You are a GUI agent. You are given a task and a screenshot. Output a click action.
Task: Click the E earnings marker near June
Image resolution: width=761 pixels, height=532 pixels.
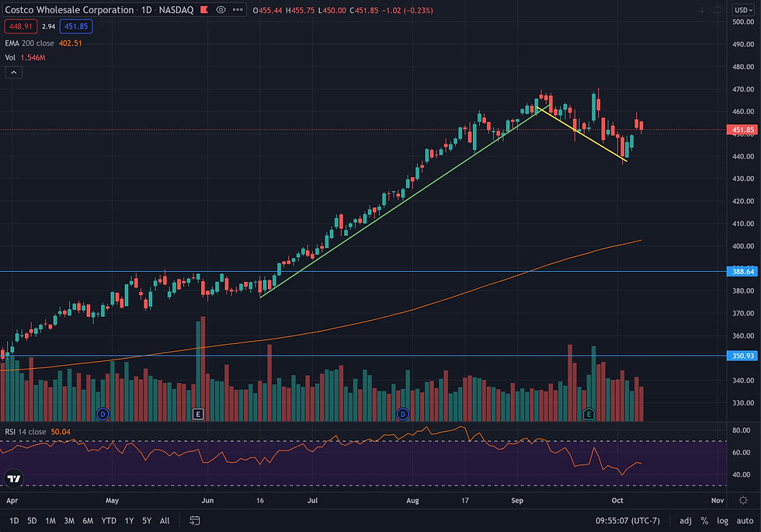tap(197, 414)
